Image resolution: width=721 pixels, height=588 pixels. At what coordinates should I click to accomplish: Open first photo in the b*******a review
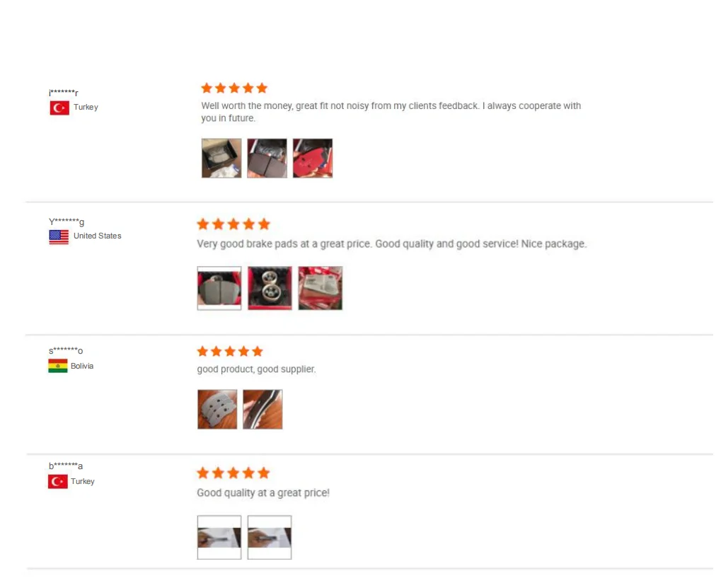pyautogui.click(x=219, y=538)
